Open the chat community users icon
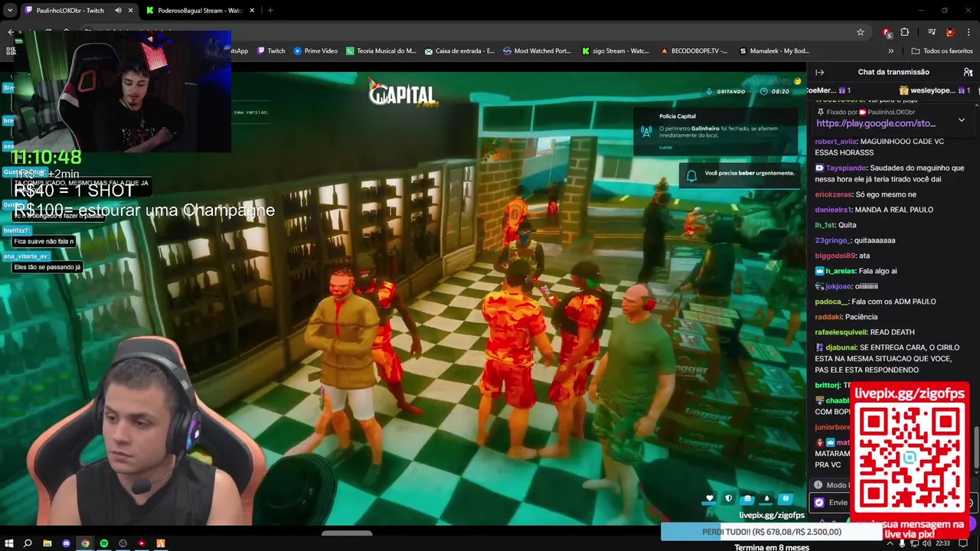The image size is (980, 551). pos(968,72)
